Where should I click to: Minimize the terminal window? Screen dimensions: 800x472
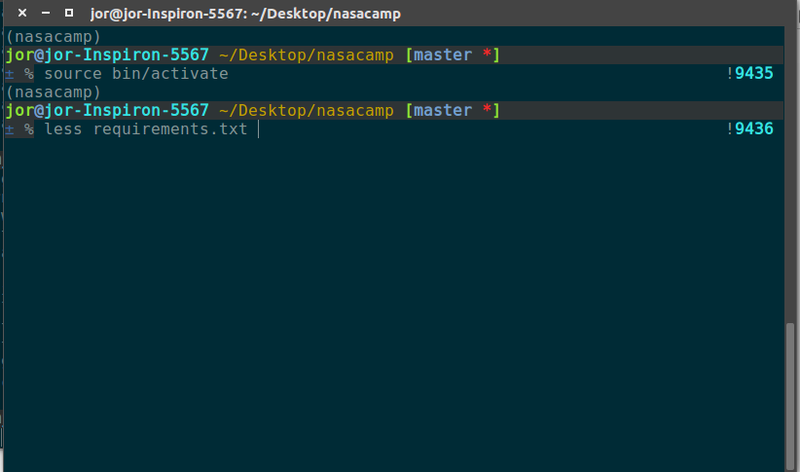pos(45,13)
